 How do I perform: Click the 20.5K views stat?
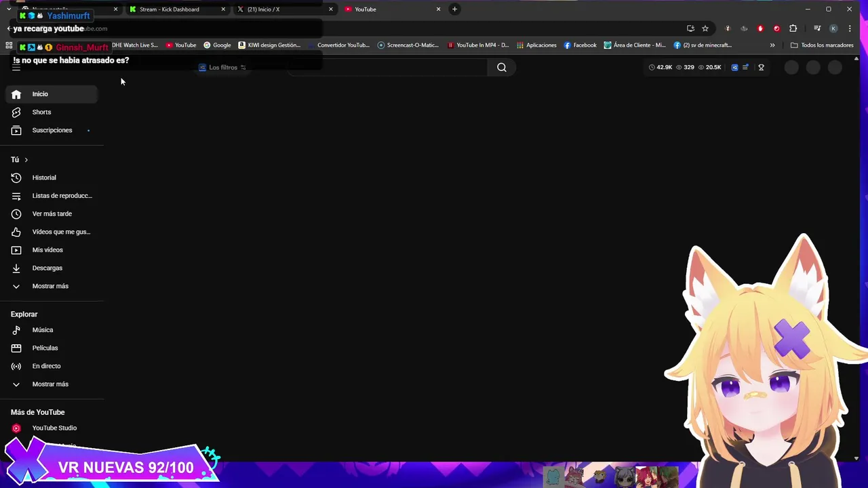click(709, 67)
